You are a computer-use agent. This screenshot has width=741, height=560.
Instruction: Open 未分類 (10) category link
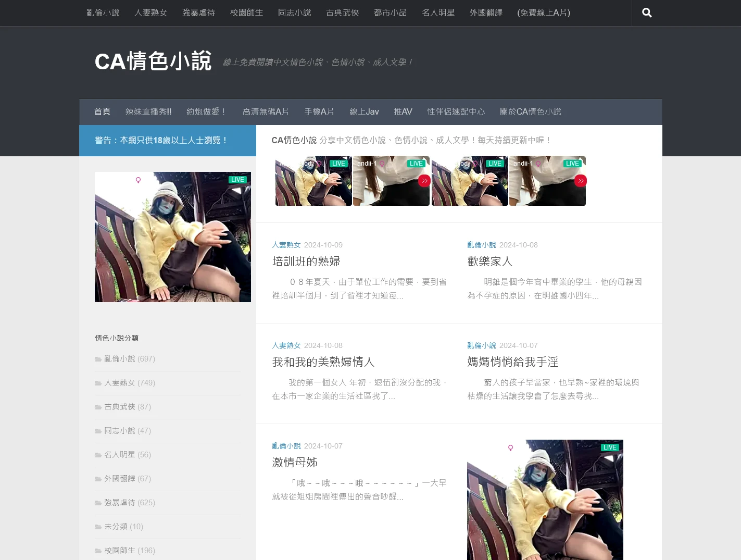point(123,527)
